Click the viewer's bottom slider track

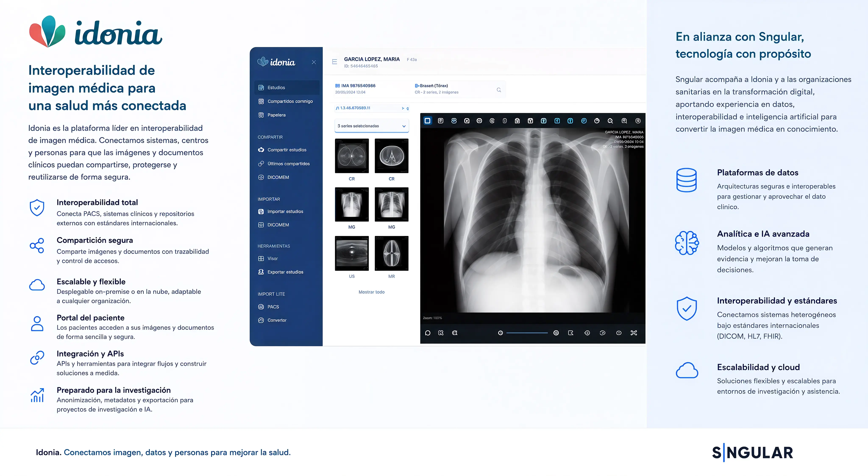coord(527,333)
